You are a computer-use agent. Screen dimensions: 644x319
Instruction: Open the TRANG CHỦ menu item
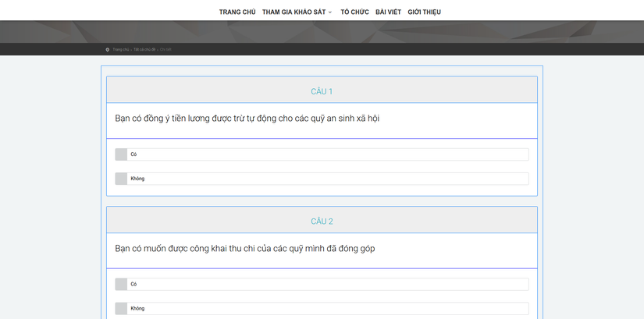[x=237, y=12]
